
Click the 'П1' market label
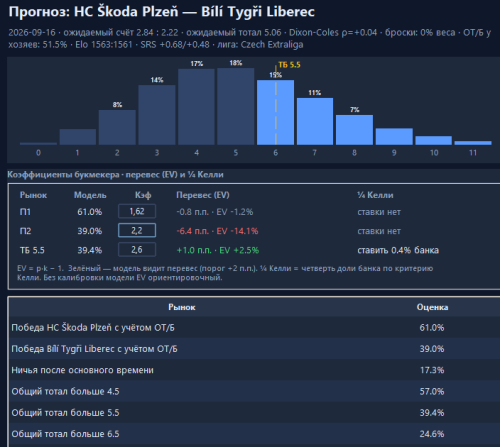pos(25,212)
